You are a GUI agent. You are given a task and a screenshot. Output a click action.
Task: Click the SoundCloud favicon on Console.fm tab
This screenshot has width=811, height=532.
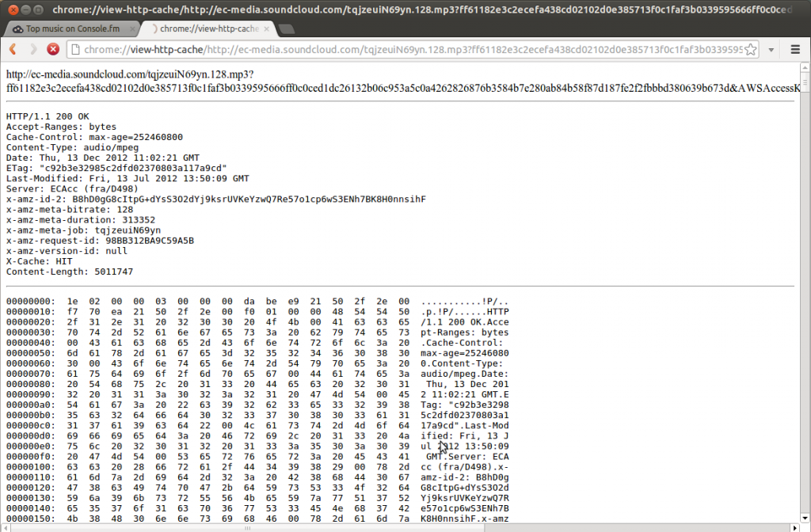pos(18,29)
